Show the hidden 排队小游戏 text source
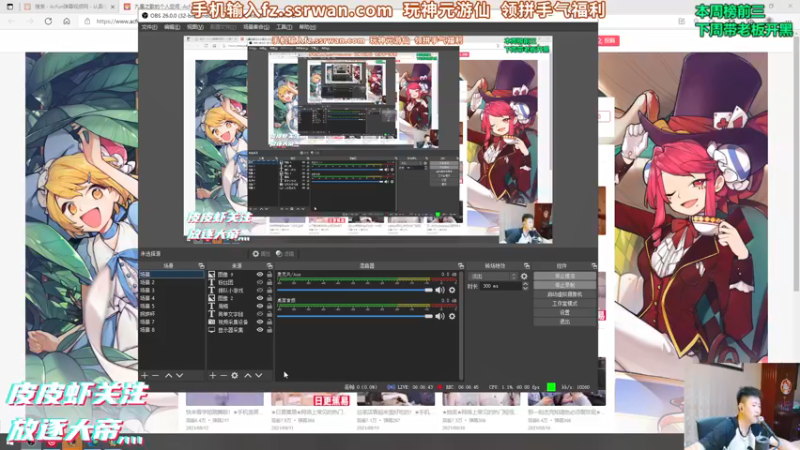800x450 pixels. 260,290
